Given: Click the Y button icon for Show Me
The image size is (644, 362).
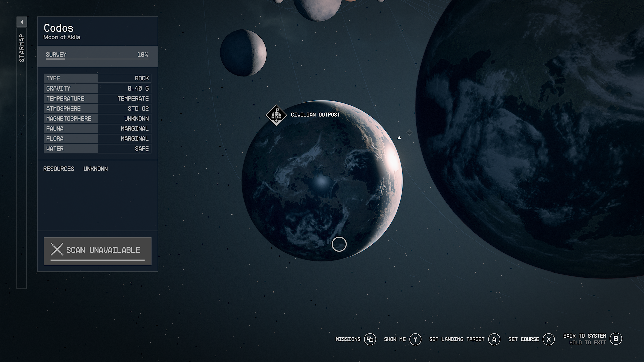Looking at the screenshot, I should (415, 339).
